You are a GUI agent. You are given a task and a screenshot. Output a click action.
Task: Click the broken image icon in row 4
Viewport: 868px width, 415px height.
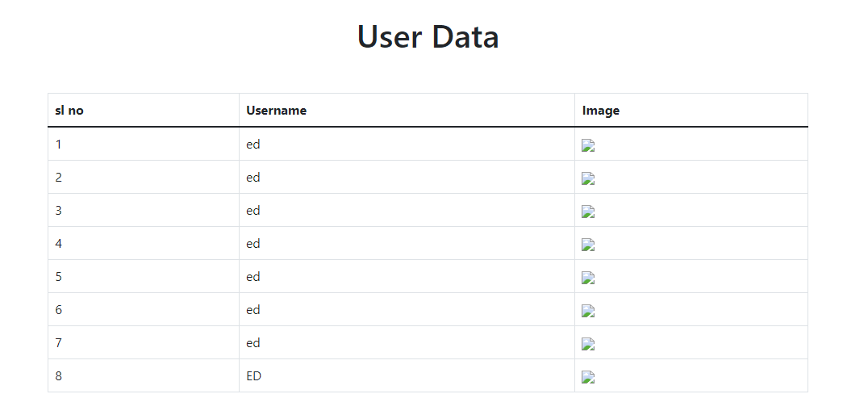(588, 245)
